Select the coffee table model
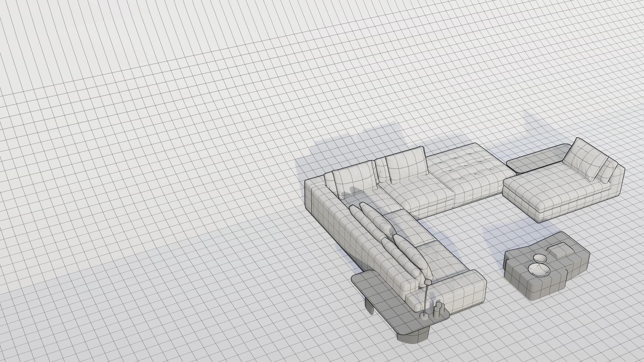 pos(546,266)
